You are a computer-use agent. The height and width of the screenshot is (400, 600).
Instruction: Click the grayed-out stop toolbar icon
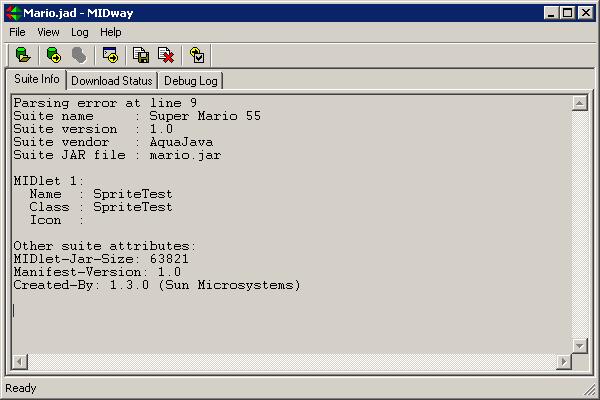(x=79, y=55)
